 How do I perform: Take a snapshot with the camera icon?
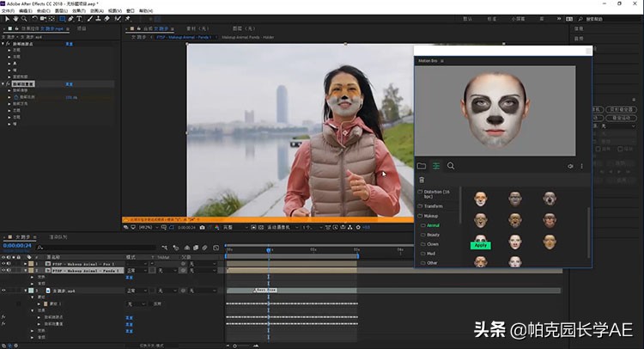(x=202, y=227)
